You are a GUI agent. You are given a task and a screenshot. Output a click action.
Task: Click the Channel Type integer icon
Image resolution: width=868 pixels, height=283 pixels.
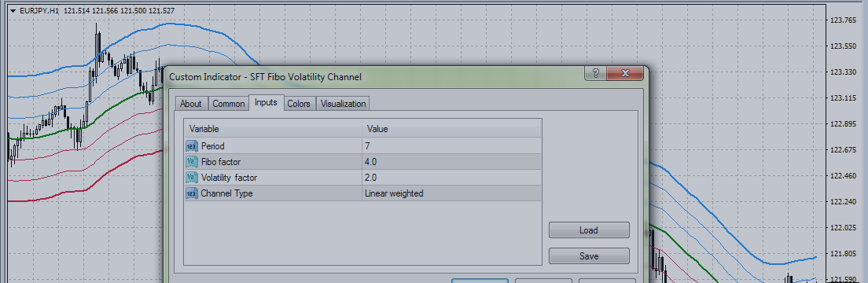point(192,193)
